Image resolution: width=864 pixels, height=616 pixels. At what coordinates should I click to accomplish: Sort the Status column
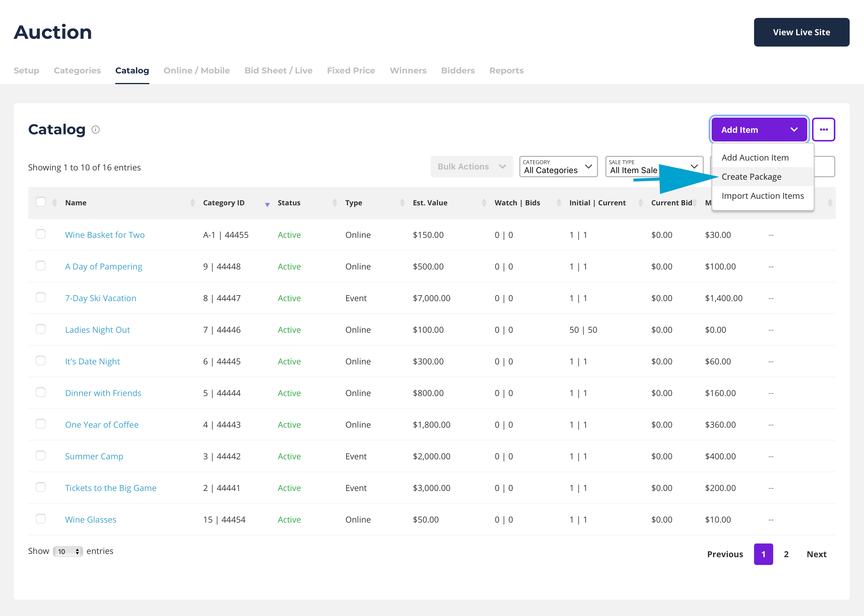click(334, 203)
